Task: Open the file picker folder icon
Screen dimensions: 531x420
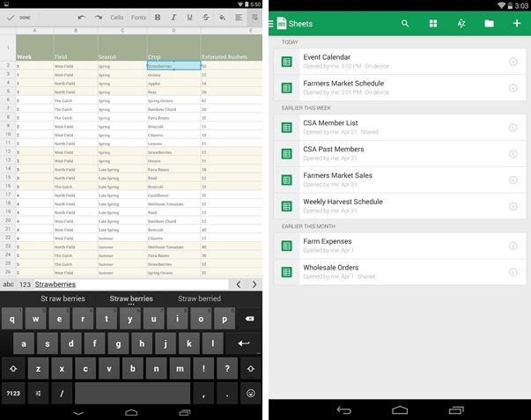Action: pos(489,24)
